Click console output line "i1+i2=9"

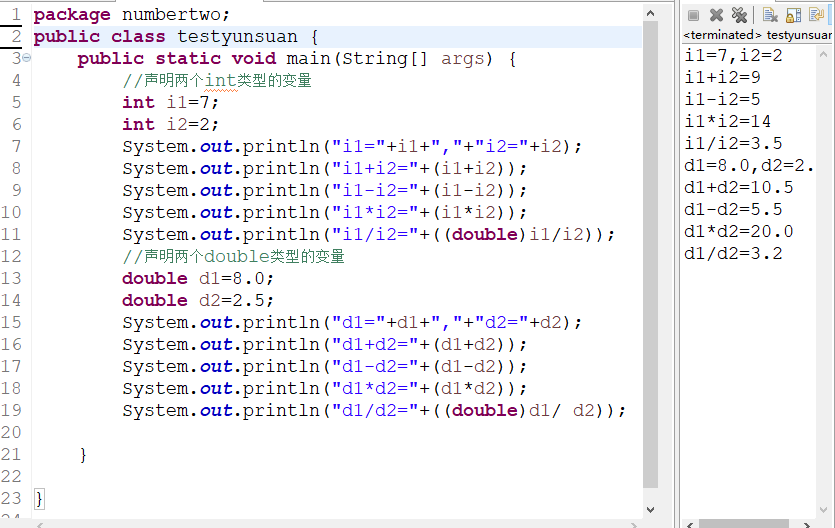(x=723, y=78)
